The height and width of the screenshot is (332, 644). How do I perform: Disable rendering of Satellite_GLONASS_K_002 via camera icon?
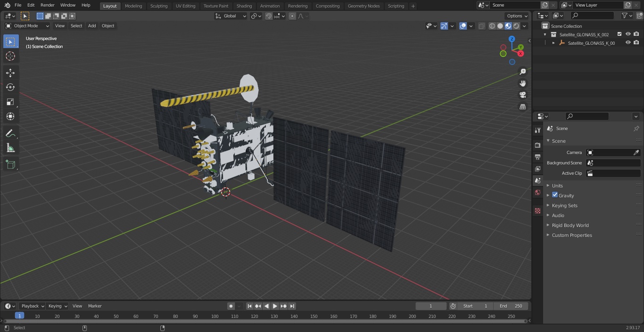[x=636, y=34]
